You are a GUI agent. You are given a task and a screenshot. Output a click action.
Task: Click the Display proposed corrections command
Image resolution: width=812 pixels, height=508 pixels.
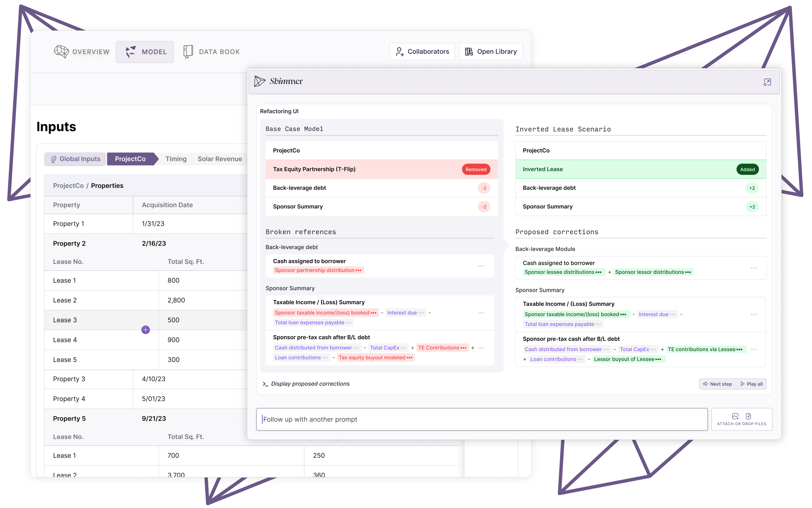tap(306, 384)
